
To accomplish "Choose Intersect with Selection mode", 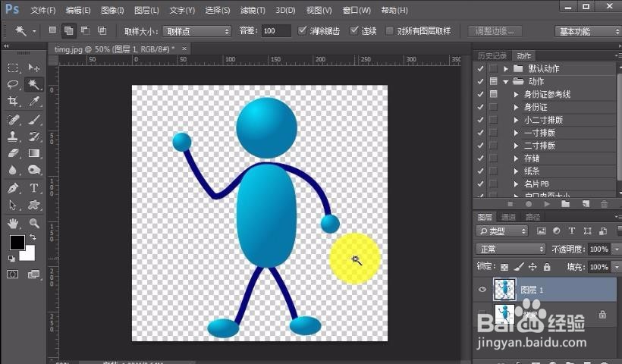I will tap(102, 30).
